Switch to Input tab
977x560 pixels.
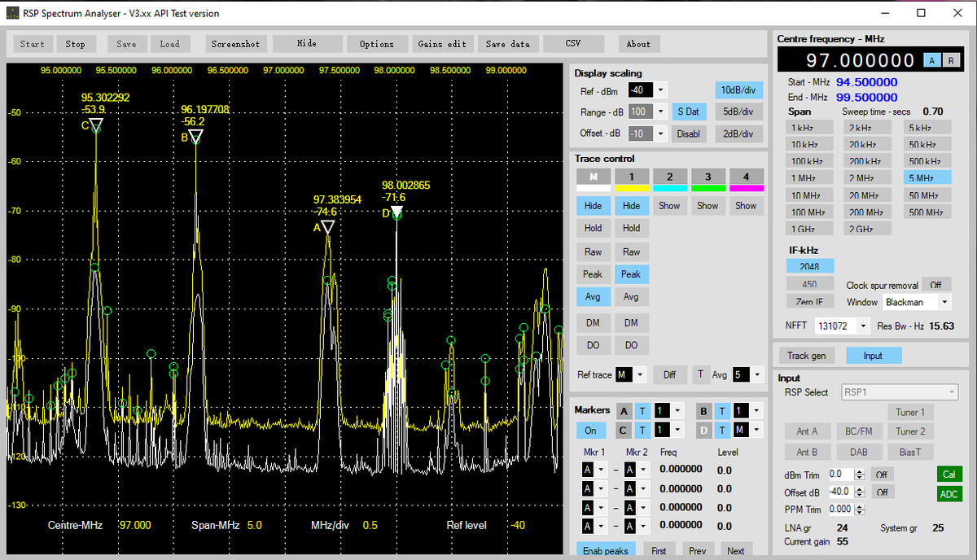[873, 356]
